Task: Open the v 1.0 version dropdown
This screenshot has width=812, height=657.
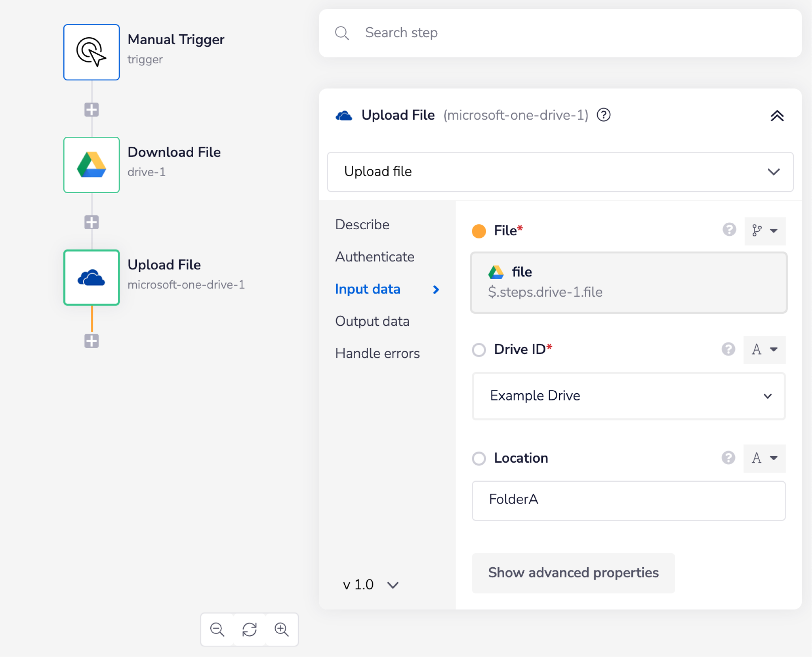Action: point(370,585)
